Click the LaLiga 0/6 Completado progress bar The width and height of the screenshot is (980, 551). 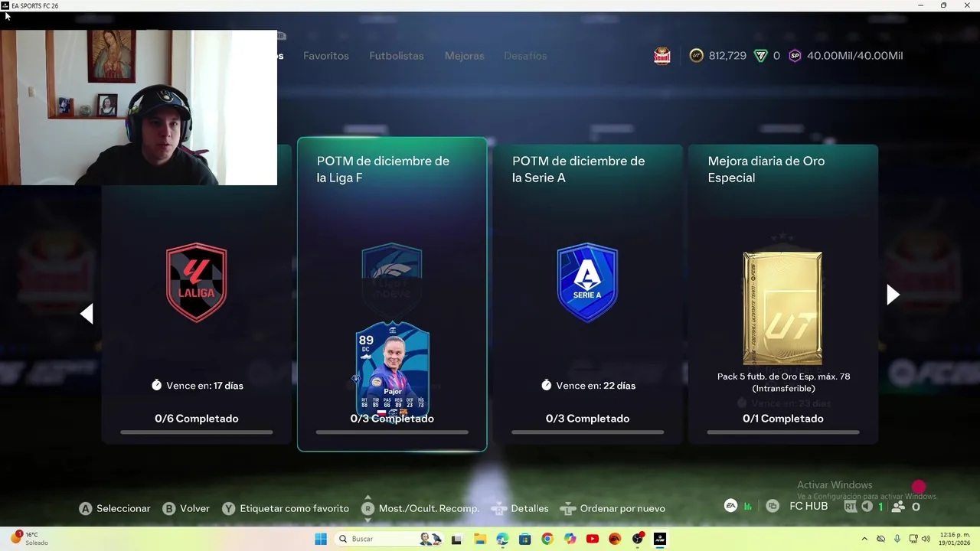[x=197, y=432]
